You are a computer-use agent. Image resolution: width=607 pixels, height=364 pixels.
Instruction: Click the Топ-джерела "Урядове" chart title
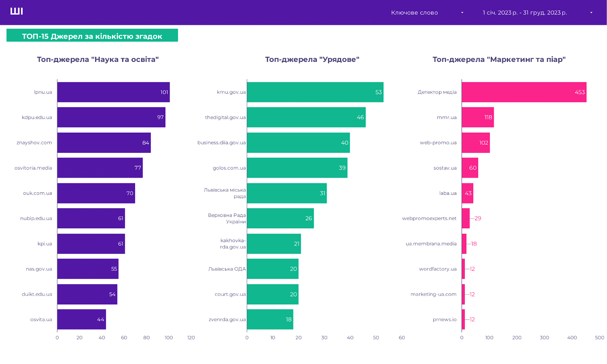[312, 60]
